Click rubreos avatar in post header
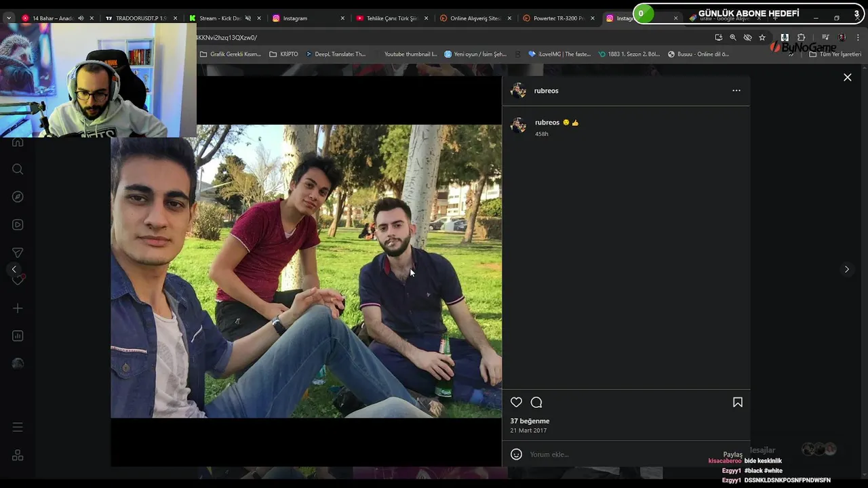Image resolution: width=868 pixels, height=488 pixels. click(518, 90)
